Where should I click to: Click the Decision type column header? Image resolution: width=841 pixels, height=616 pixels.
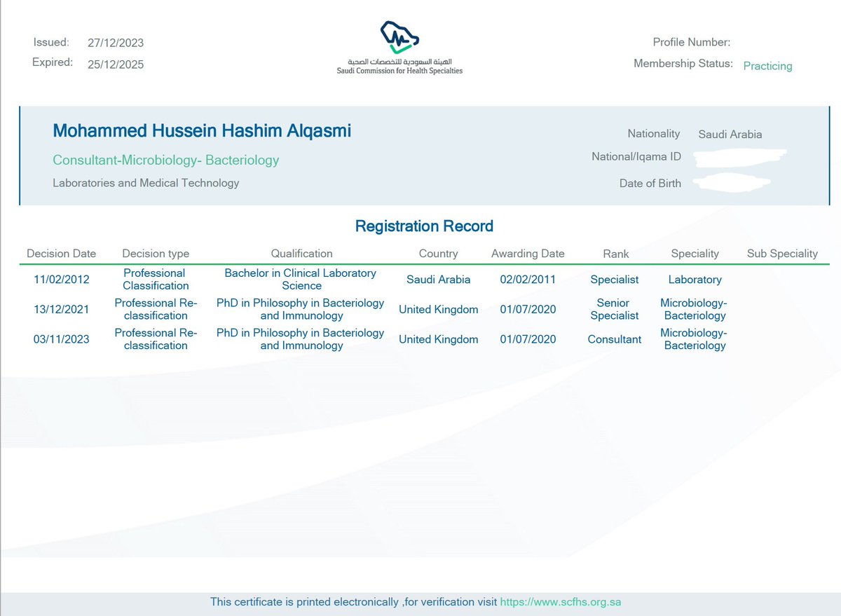(x=156, y=254)
